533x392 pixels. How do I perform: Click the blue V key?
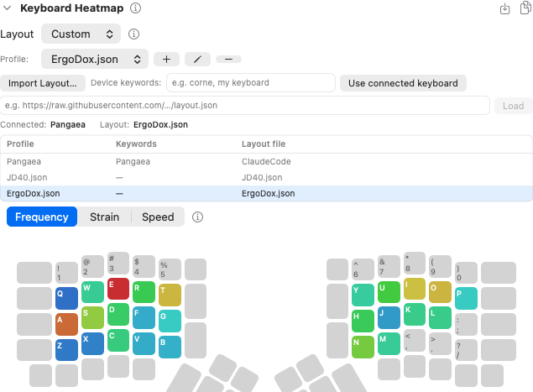point(144,343)
